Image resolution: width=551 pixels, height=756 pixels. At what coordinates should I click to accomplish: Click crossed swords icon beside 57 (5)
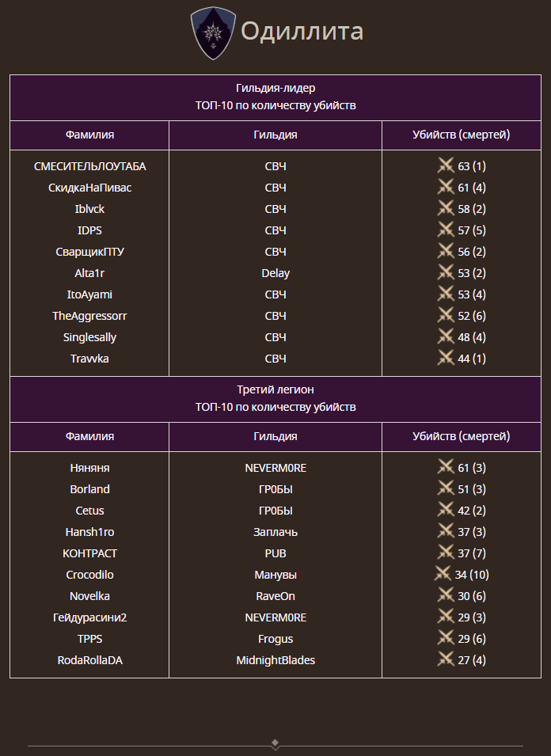tap(446, 230)
